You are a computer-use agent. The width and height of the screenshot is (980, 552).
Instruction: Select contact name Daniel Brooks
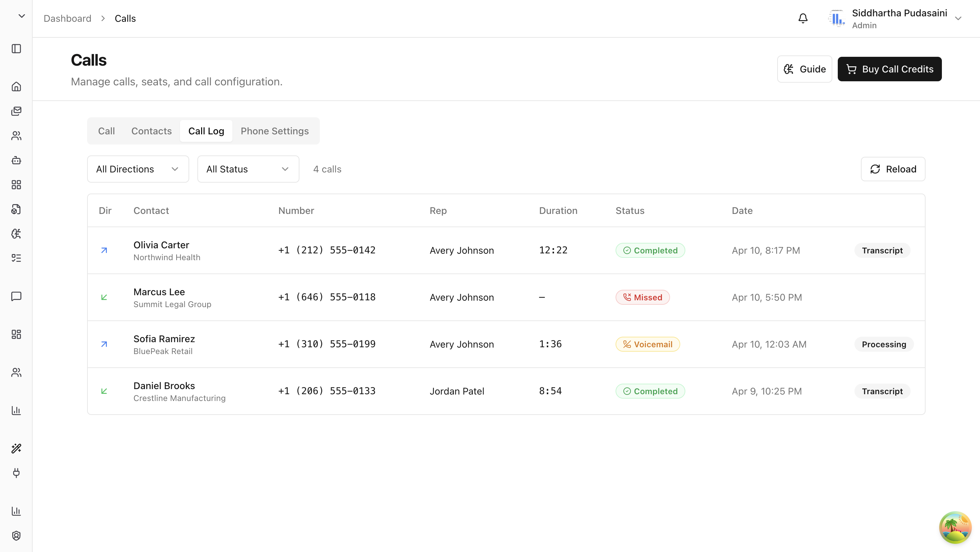(164, 386)
